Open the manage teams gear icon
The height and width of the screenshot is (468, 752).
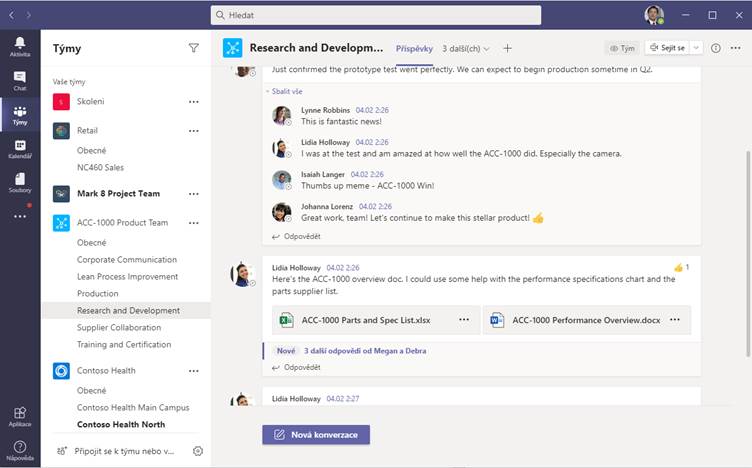198,451
